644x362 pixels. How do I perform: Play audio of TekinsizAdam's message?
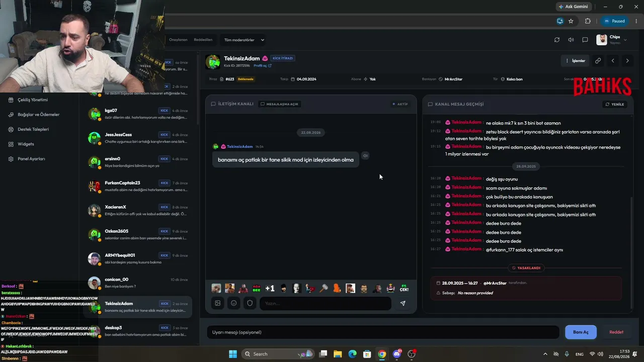(x=365, y=156)
